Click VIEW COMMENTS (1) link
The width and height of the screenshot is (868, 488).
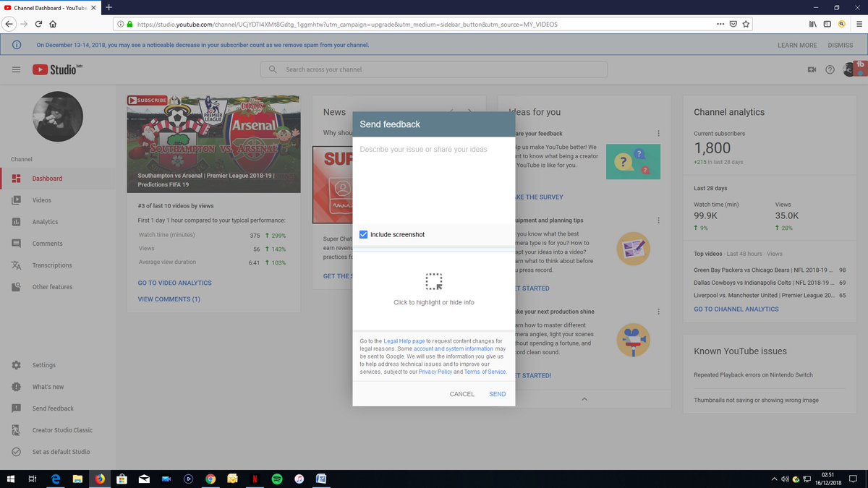click(x=169, y=299)
